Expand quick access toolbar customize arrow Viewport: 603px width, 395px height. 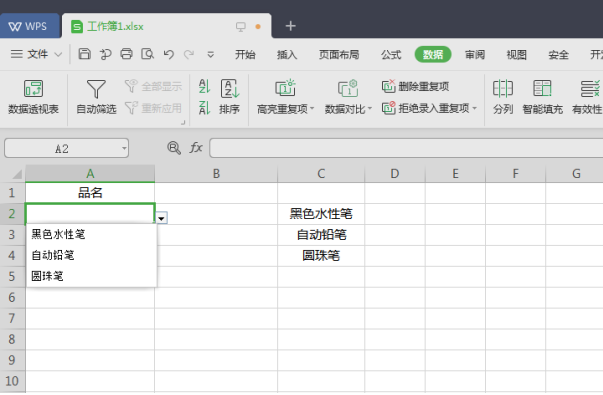point(210,55)
